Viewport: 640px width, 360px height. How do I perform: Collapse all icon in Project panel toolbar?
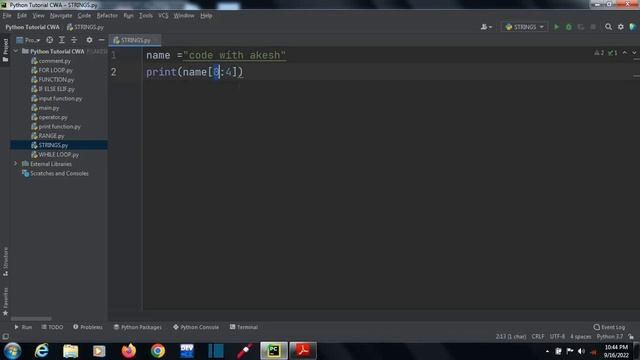74,40
